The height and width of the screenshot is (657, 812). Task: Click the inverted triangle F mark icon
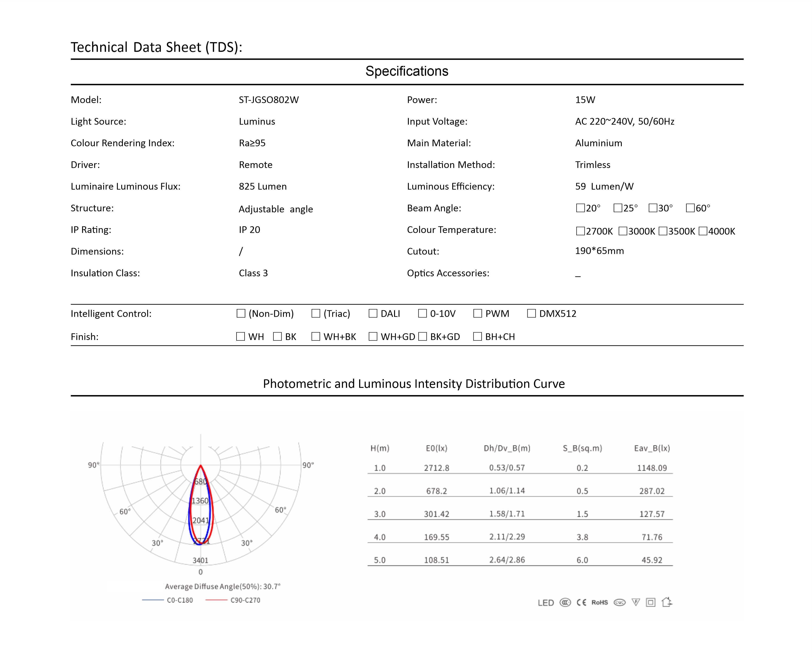[x=636, y=602]
